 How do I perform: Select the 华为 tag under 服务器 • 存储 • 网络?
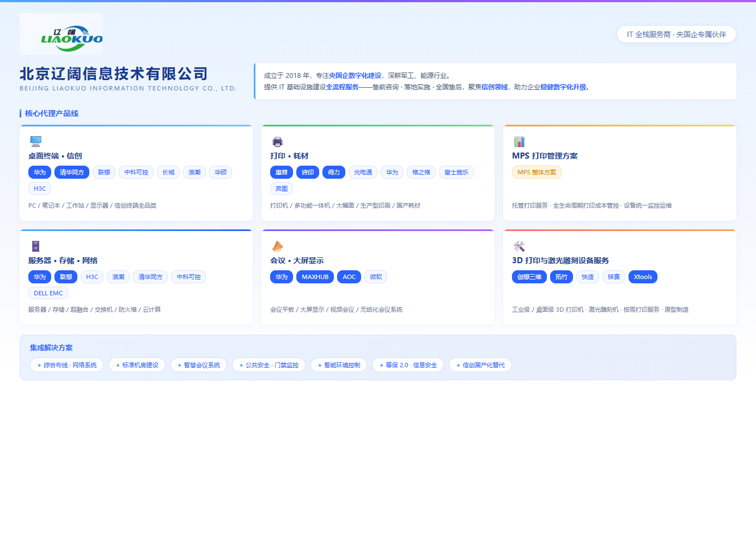click(x=40, y=277)
